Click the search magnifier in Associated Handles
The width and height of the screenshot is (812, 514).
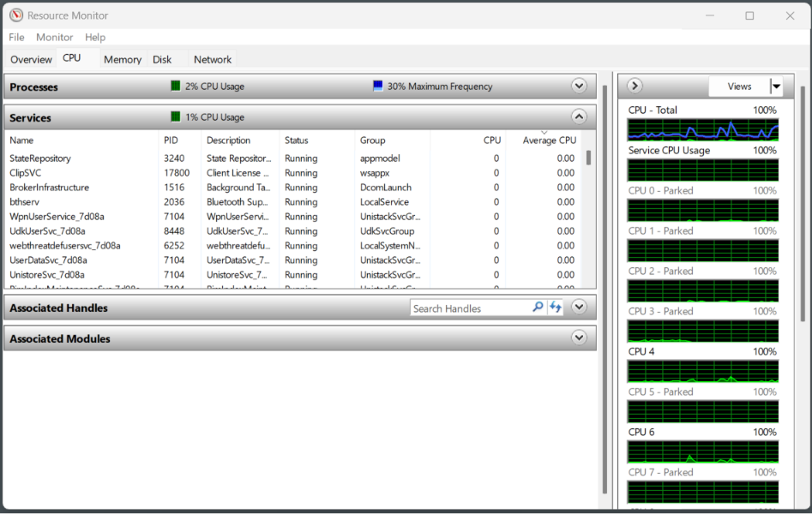538,308
